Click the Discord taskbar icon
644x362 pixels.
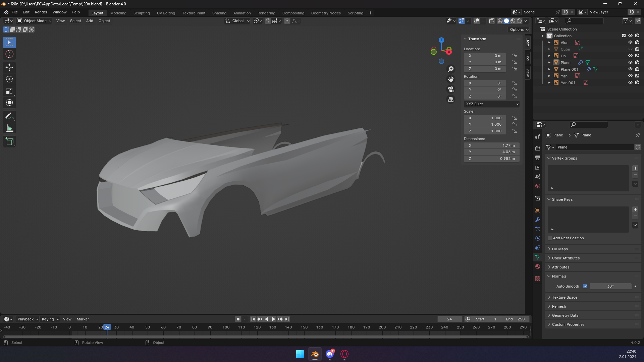[x=330, y=354]
